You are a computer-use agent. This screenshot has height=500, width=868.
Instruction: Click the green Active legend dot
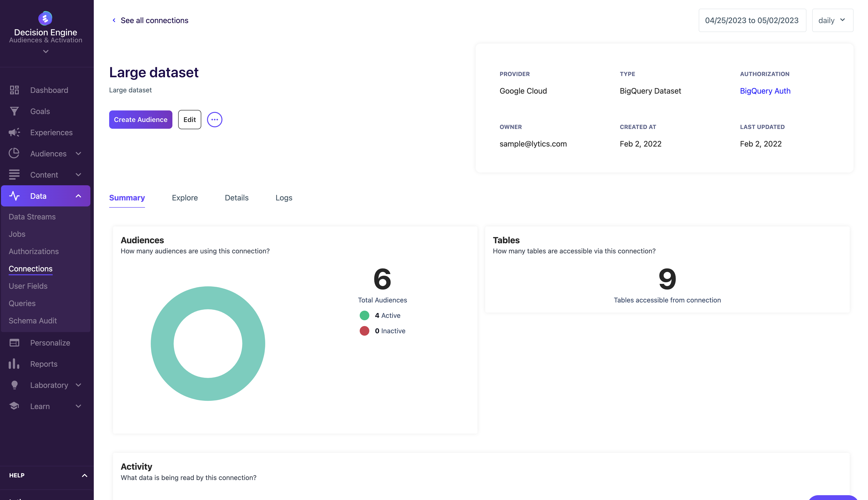point(364,315)
